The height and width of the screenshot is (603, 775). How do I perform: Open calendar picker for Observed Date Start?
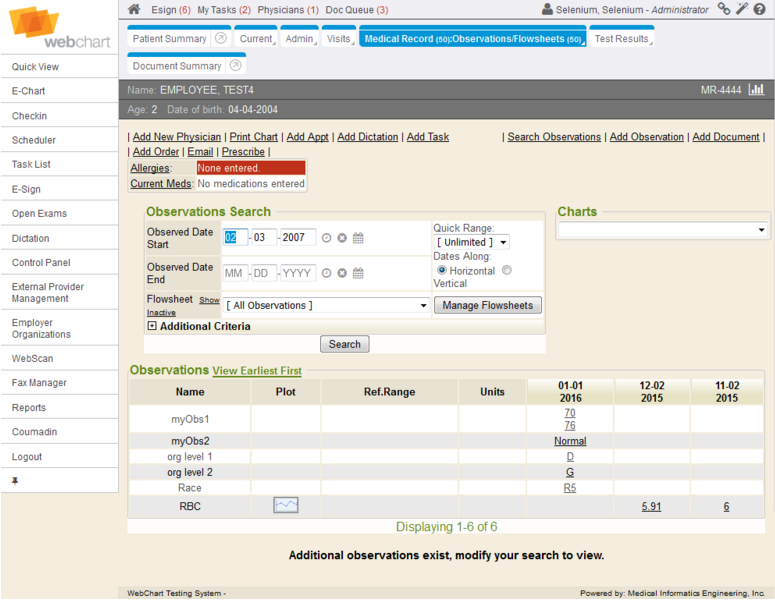tap(358, 238)
